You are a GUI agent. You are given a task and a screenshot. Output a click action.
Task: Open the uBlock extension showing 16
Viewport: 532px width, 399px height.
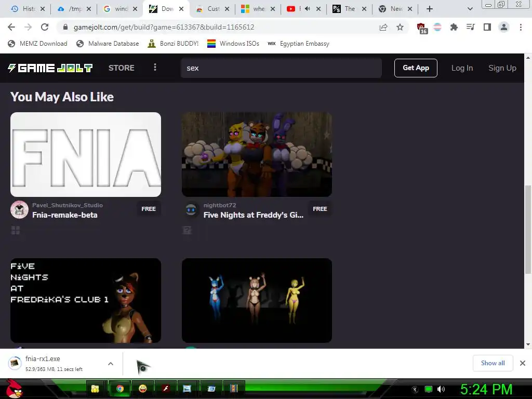pyautogui.click(x=422, y=28)
